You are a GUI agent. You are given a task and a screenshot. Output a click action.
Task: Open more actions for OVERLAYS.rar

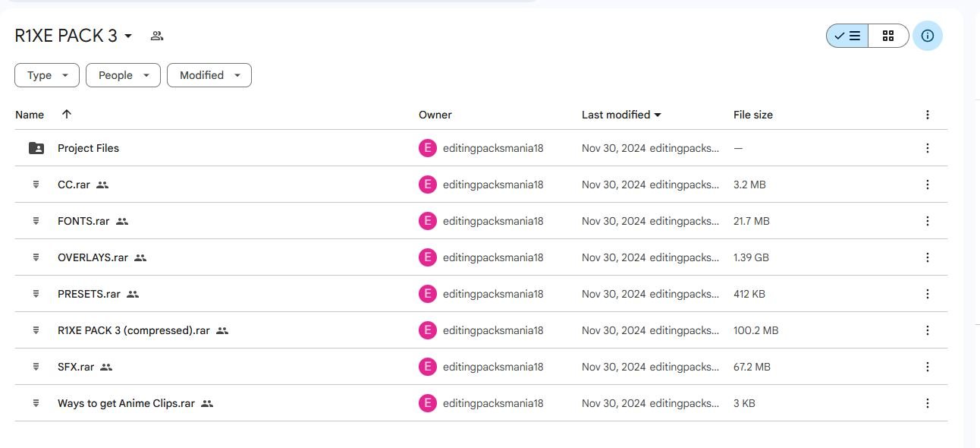pos(927,257)
